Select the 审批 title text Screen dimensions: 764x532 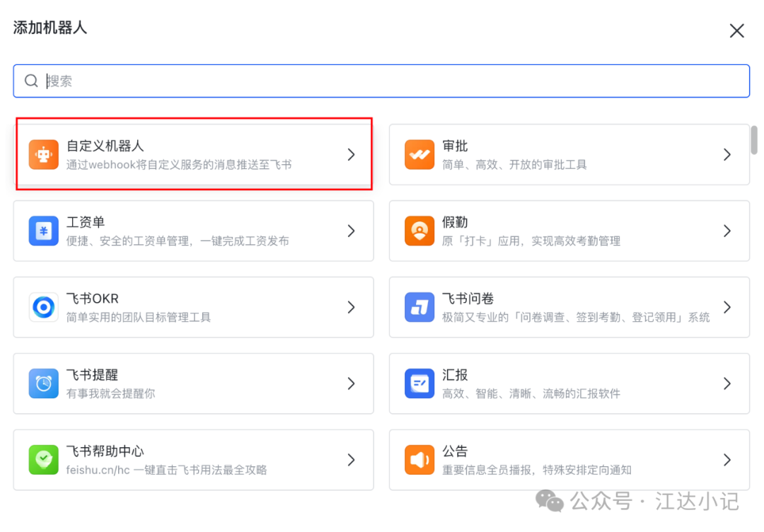click(x=455, y=146)
